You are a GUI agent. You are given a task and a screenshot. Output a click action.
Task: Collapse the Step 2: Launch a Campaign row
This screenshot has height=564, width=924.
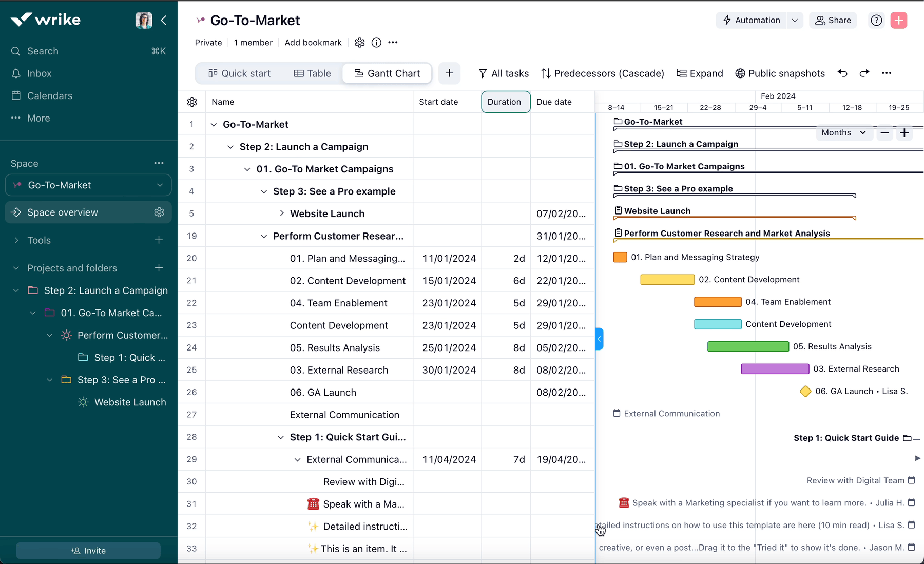[x=230, y=147]
